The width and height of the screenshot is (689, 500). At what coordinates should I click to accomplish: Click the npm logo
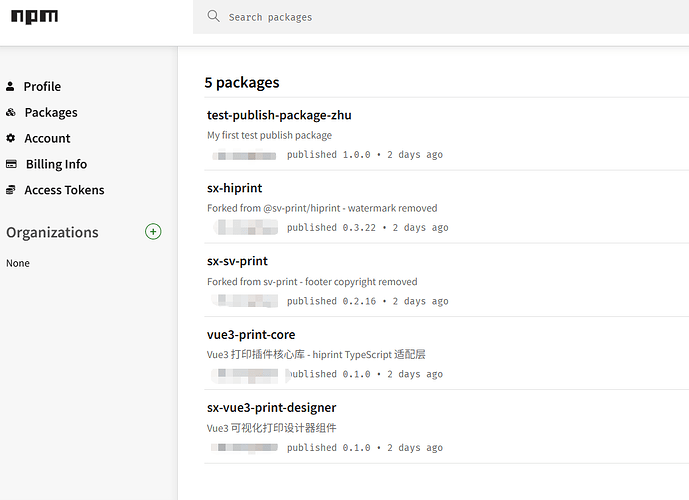click(x=32, y=17)
